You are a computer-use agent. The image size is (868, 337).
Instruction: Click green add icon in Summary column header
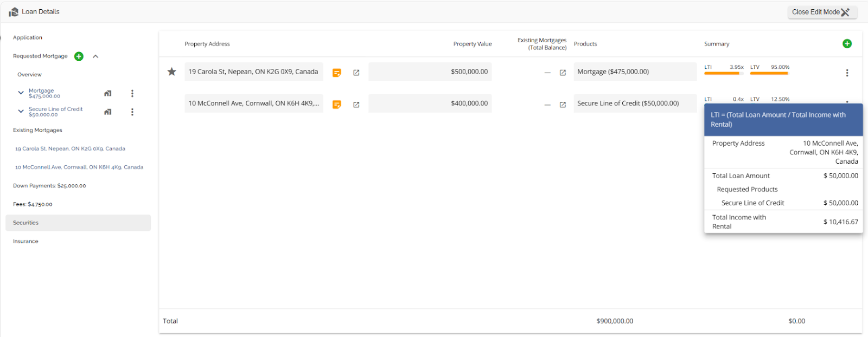(x=847, y=44)
